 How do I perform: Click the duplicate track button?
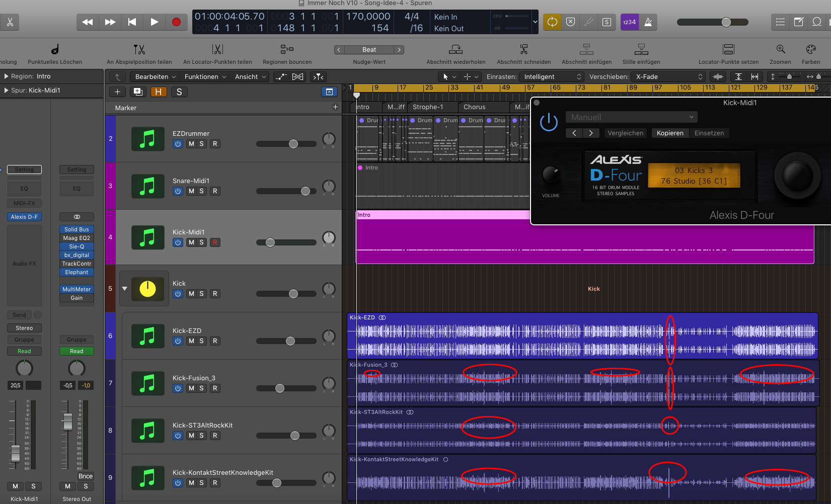coord(138,92)
